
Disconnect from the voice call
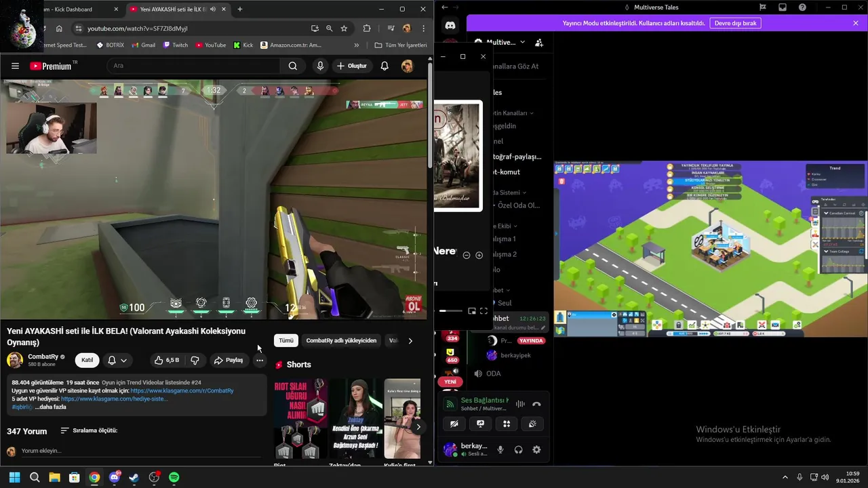(536, 404)
